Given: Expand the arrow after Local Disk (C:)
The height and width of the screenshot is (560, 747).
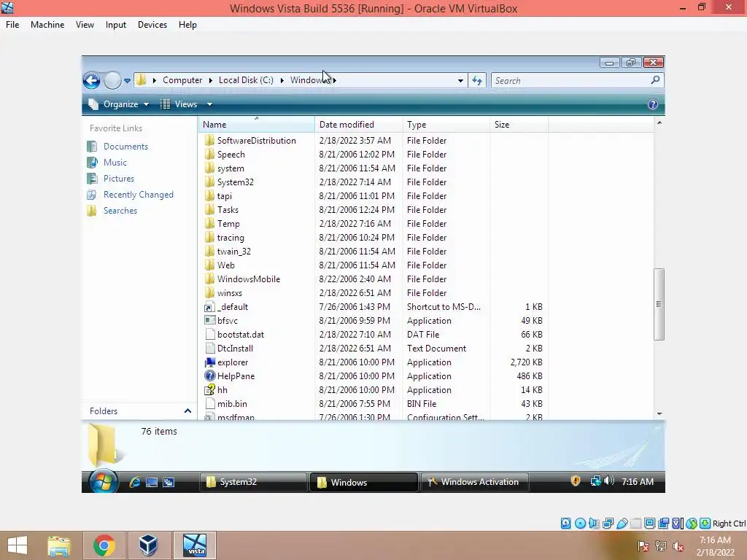Looking at the screenshot, I should (282, 80).
